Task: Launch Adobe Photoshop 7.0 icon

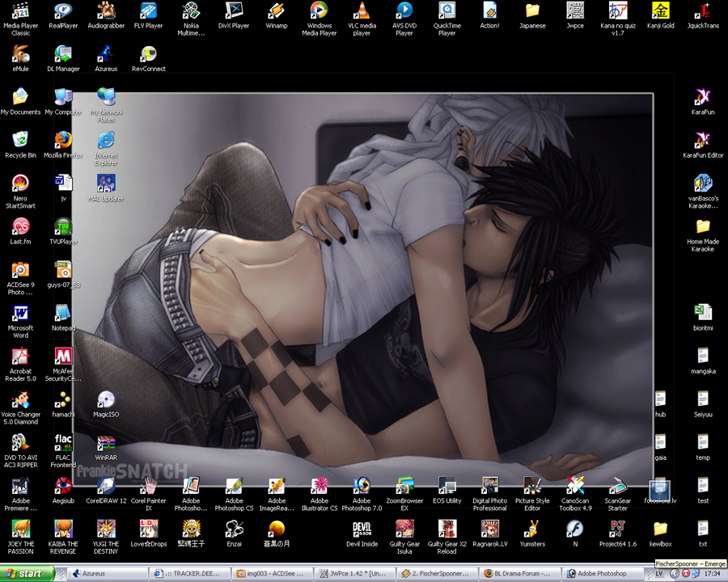Action: tap(362, 494)
